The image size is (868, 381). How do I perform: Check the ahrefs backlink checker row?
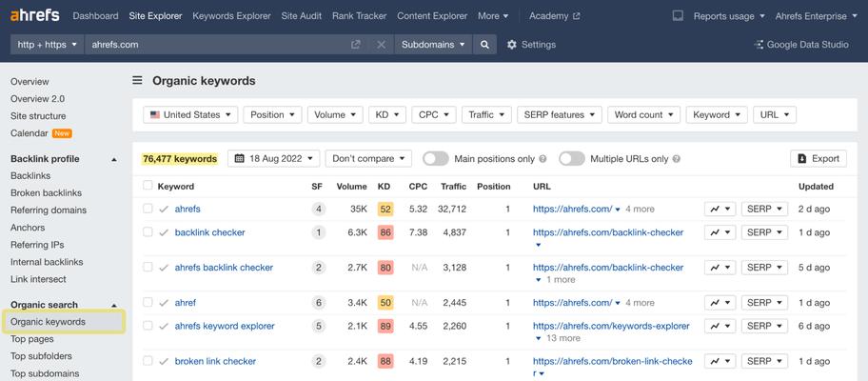(148, 267)
